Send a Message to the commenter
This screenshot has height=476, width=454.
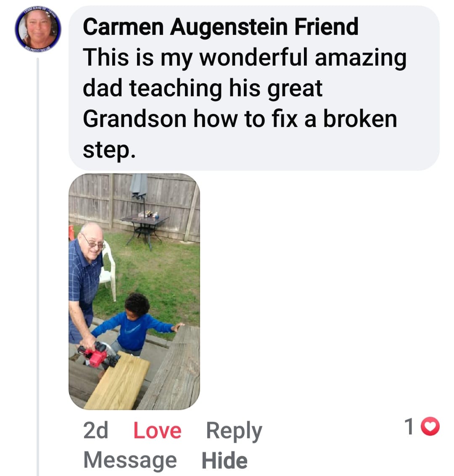pos(130,460)
